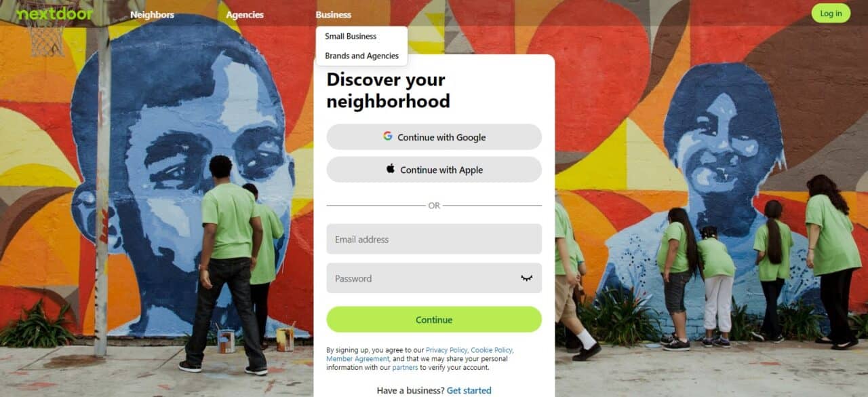Screen dimensions: 868x397
Task: Click the green Continue button
Action: click(x=434, y=320)
